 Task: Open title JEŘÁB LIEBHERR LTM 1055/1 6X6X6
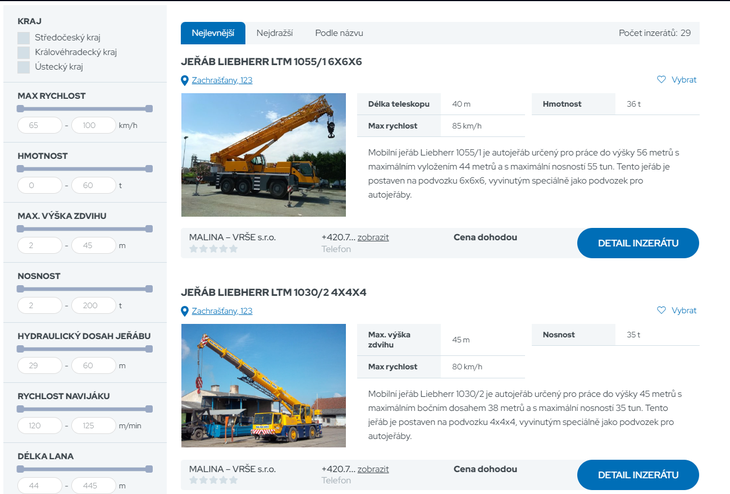point(271,62)
